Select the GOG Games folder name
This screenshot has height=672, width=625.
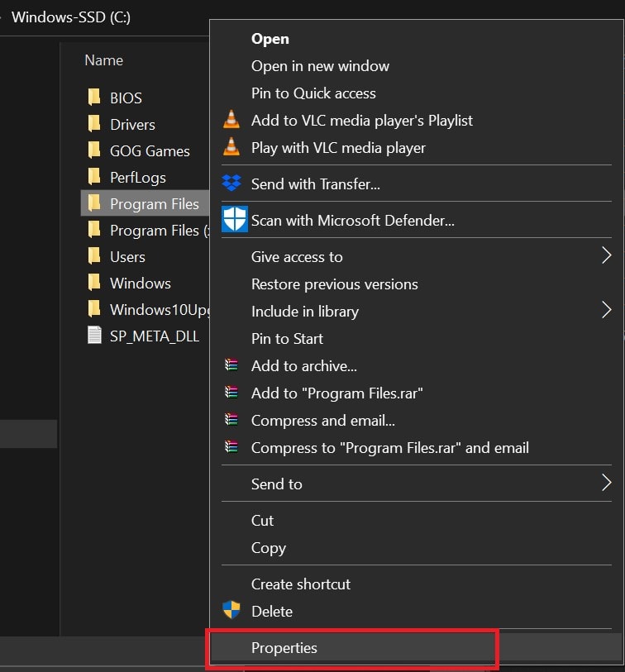(150, 151)
